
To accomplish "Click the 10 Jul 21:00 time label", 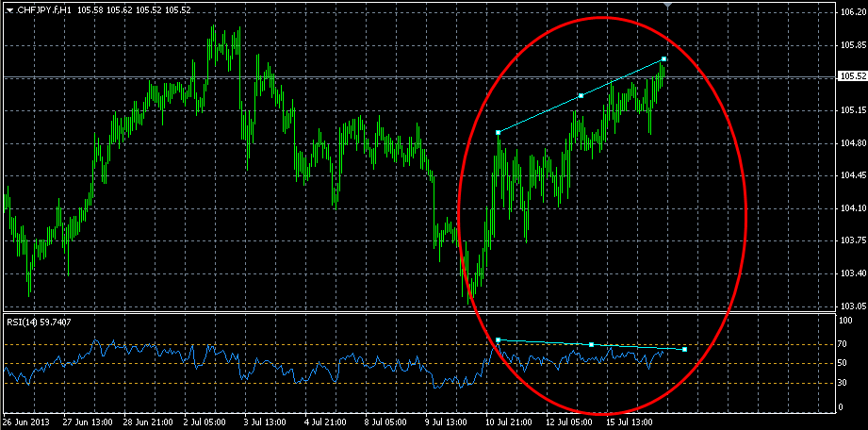I will tap(511, 422).
